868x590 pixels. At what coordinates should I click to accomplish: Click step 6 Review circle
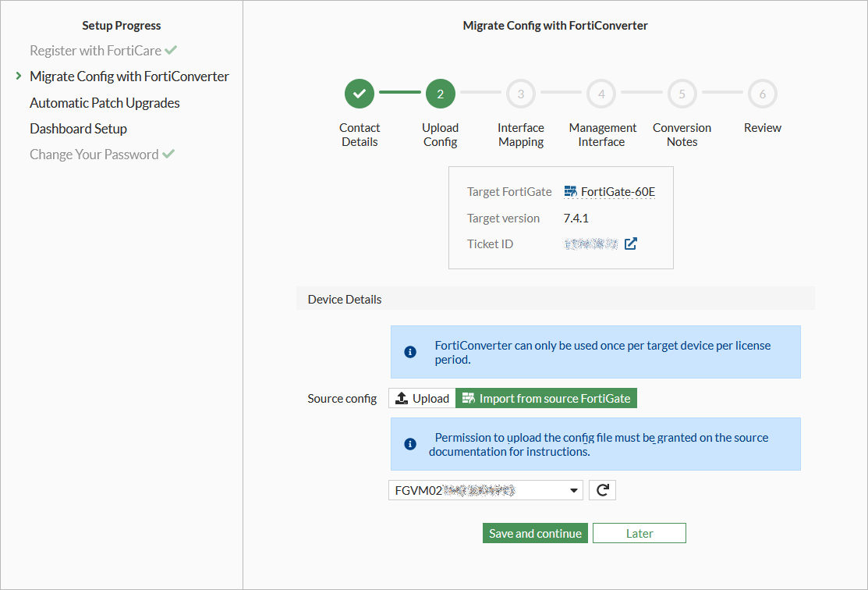(762, 93)
